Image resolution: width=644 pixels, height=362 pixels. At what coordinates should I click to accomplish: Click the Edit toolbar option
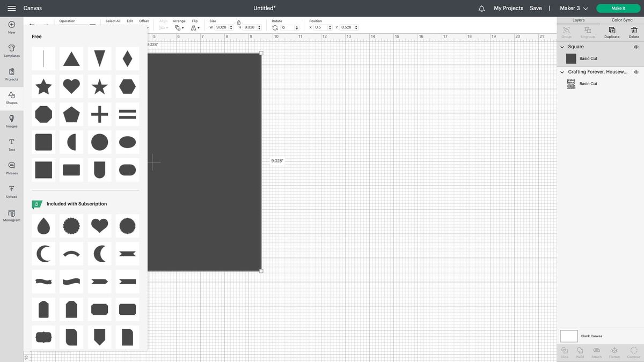coord(130,21)
